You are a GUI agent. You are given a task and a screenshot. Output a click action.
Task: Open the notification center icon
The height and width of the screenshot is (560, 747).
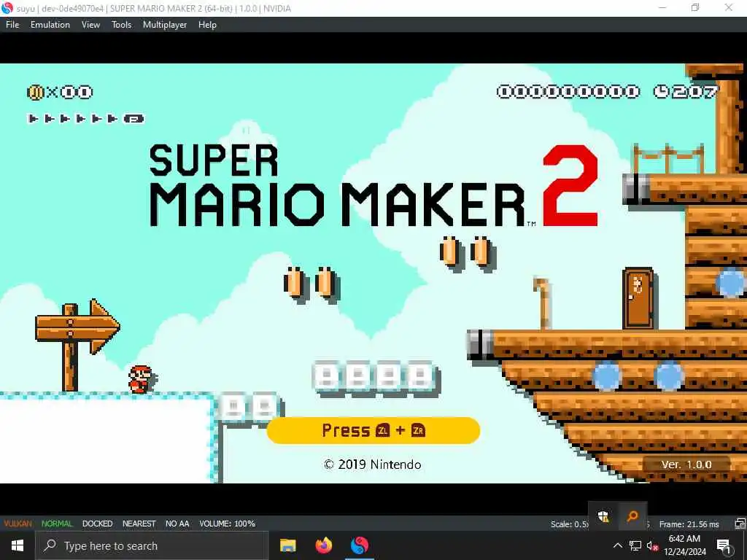click(x=724, y=545)
